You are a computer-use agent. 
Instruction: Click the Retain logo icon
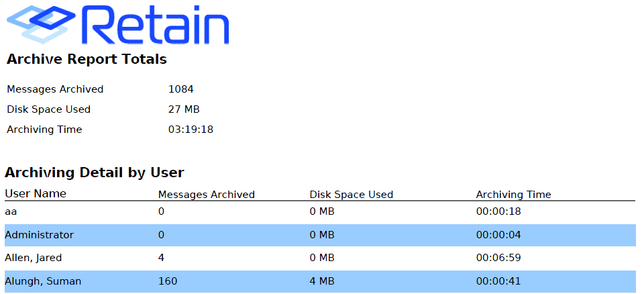(44, 23)
